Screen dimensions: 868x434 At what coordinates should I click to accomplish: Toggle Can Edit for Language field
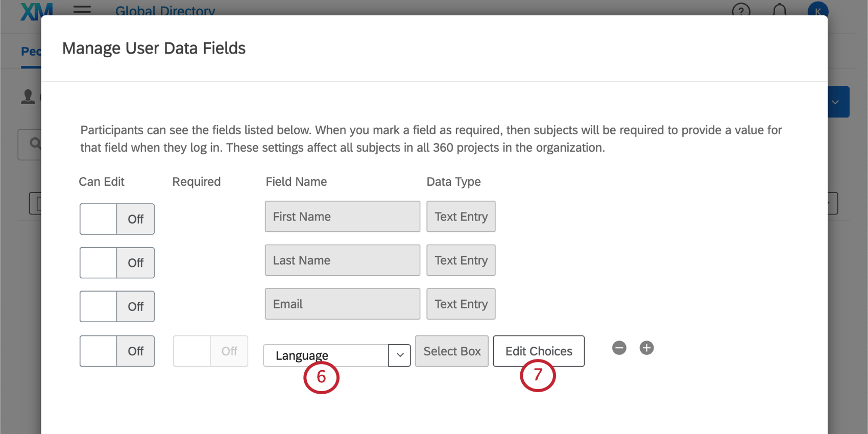click(x=117, y=351)
